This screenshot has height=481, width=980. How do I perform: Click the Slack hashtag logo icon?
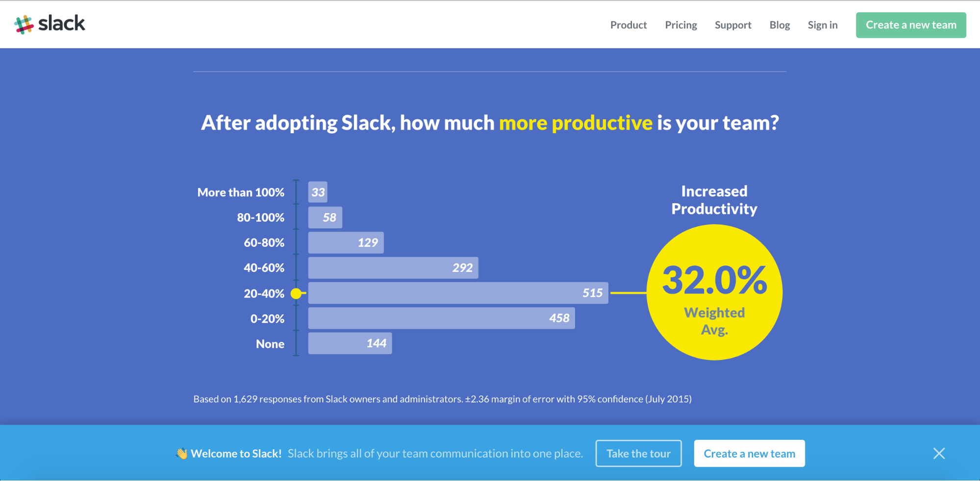(x=24, y=24)
